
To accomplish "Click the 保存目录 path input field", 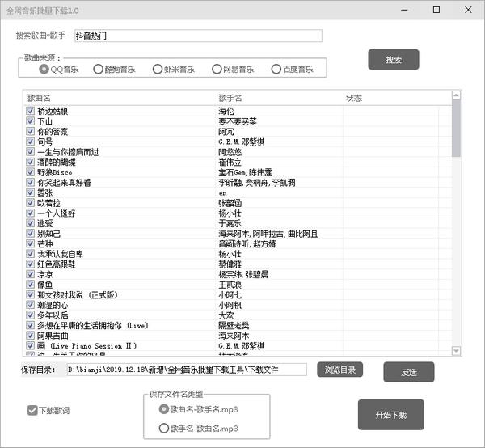I will point(188,370).
